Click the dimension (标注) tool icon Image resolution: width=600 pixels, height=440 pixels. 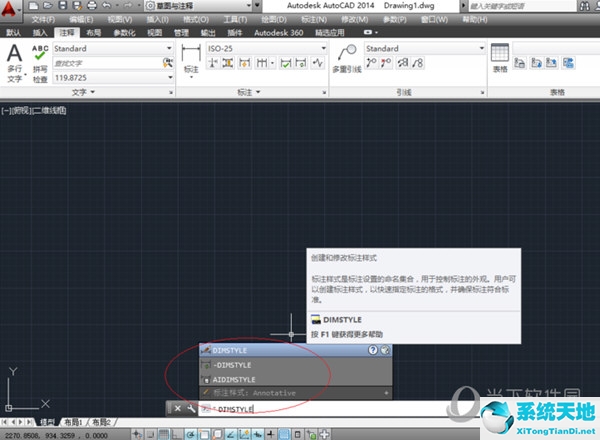(191, 58)
